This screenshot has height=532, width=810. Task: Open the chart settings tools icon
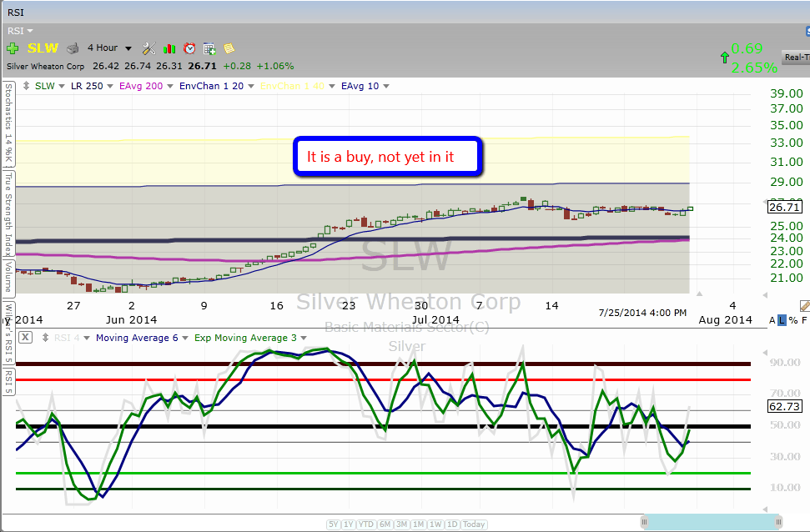point(149,48)
